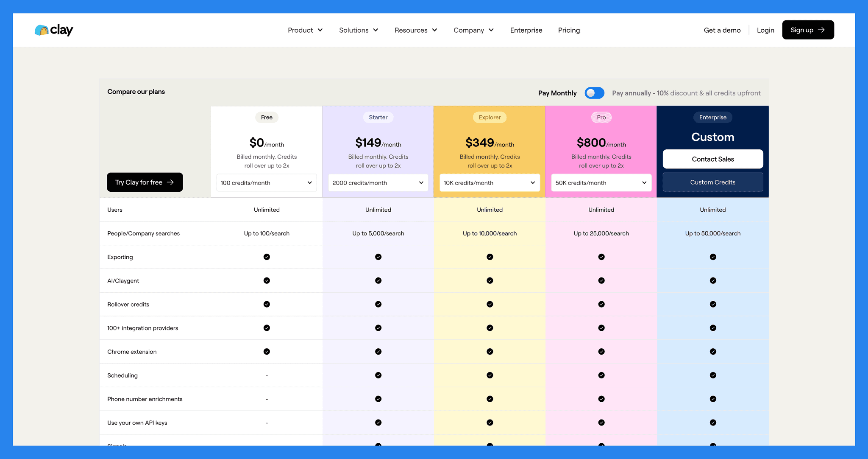868x459 pixels.
Task: Select the Pay Monthly billing label
Action: (557, 93)
